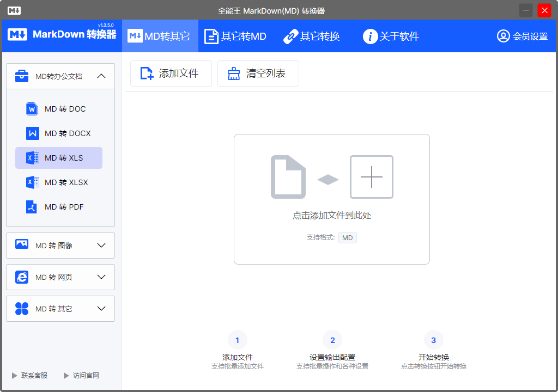Image resolution: width=558 pixels, height=392 pixels.
Task: Click the browser icon for MD 转 网页
Action: (x=22, y=277)
